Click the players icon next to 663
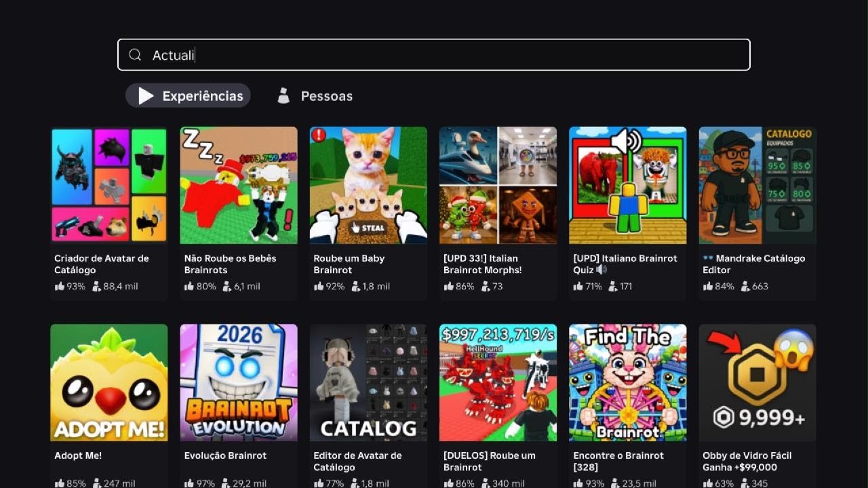The width and height of the screenshot is (868, 488). click(x=745, y=286)
